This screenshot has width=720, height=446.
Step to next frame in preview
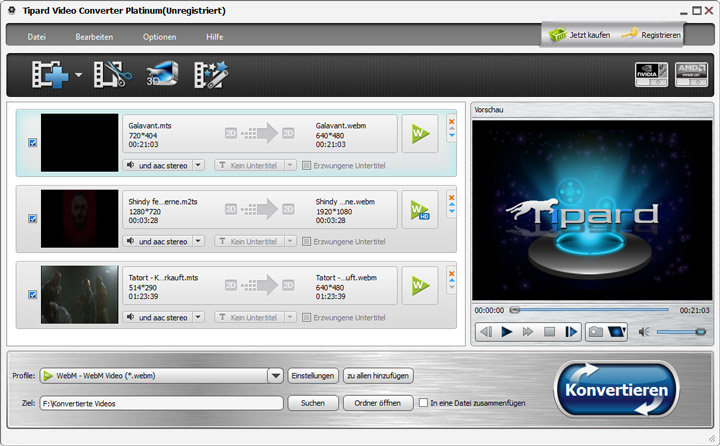[571, 332]
